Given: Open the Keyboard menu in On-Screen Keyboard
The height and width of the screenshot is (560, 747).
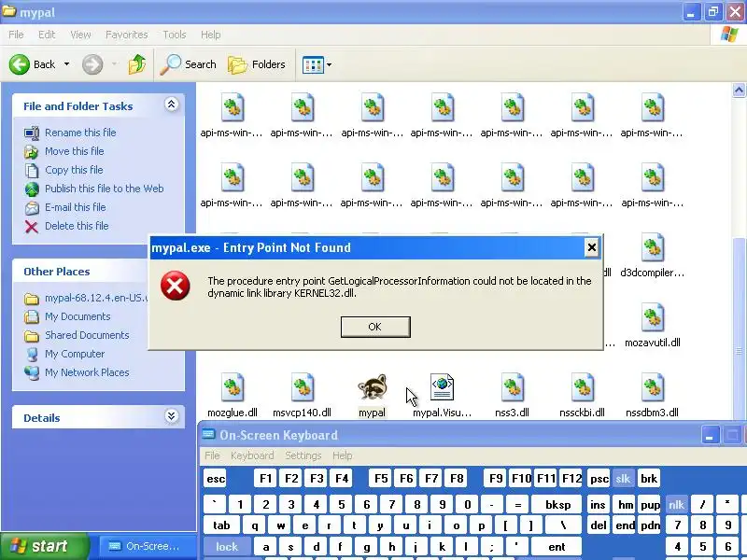Looking at the screenshot, I should (252, 455).
